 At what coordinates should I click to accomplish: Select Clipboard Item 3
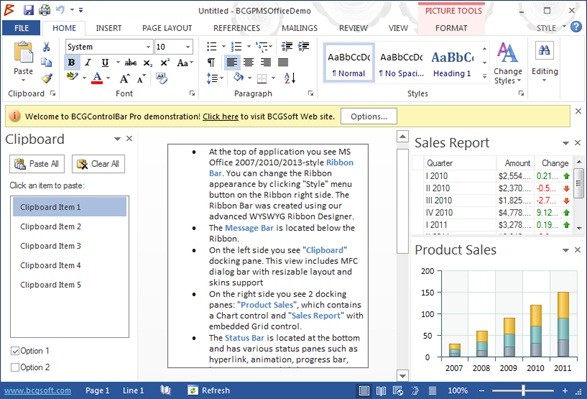(x=70, y=246)
